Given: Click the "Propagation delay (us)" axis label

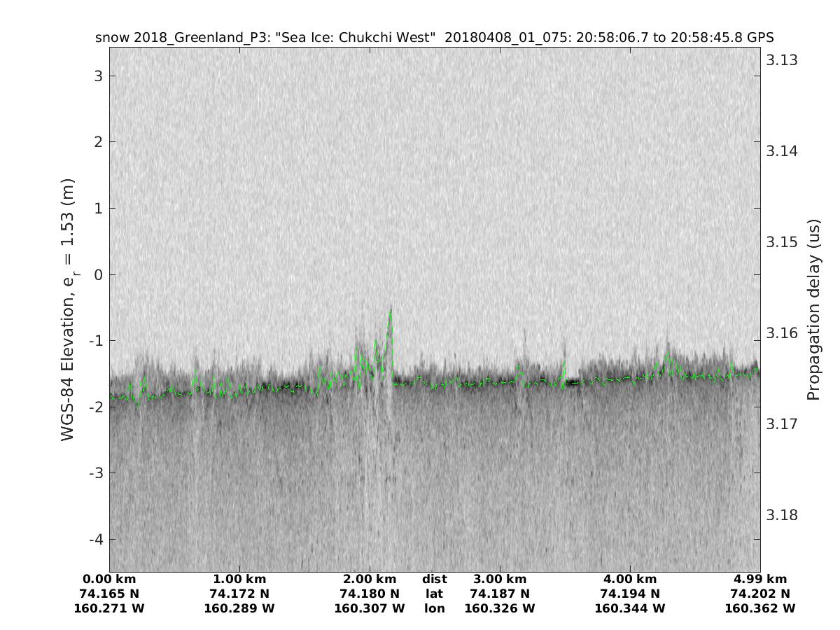Looking at the screenshot, I should click(813, 309).
